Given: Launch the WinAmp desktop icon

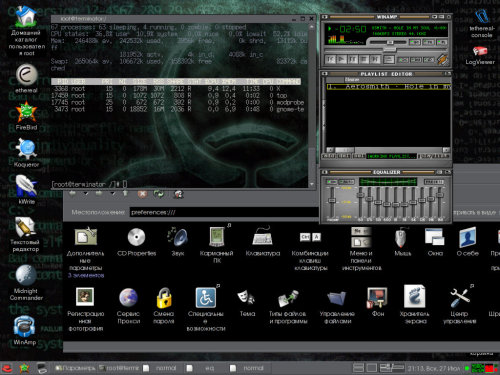Looking at the screenshot, I should (x=25, y=330).
